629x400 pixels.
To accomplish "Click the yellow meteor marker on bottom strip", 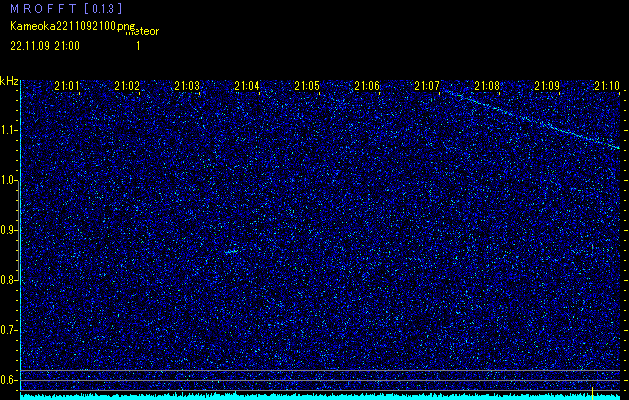I will click(x=592, y=392).
